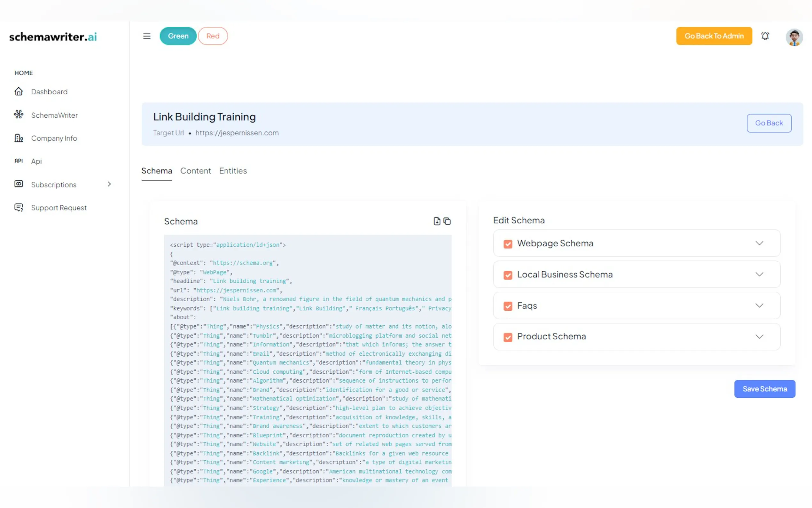Switch to the Content tab
812x508 pixels.
click(x=195, y=171)
